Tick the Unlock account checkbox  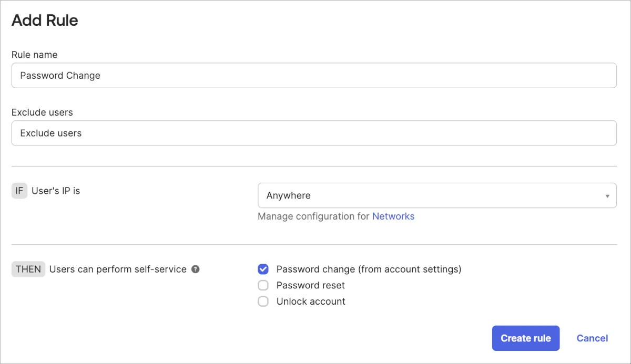pyautogui.click(x=263, y=301)
